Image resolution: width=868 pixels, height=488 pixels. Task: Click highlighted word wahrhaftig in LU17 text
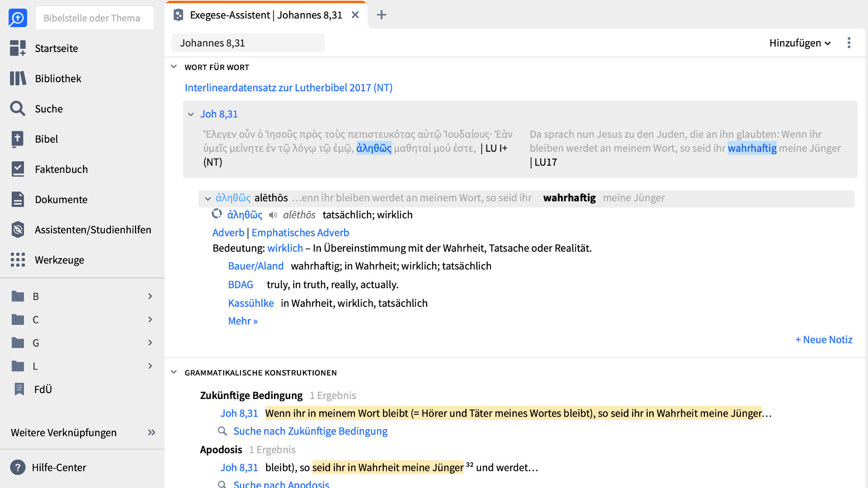pyautogui.click(x=752, y=148)
